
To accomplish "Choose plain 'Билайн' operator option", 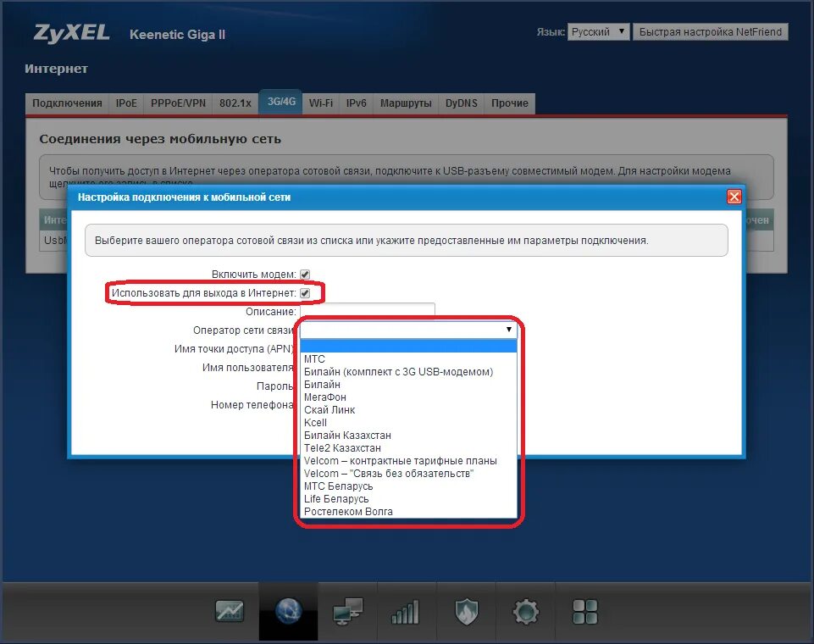I will click(x=408, y=385).
